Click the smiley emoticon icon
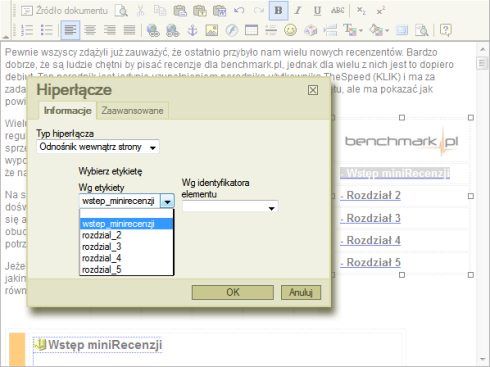This screenshot has width=490, height=367. [291, 30]
